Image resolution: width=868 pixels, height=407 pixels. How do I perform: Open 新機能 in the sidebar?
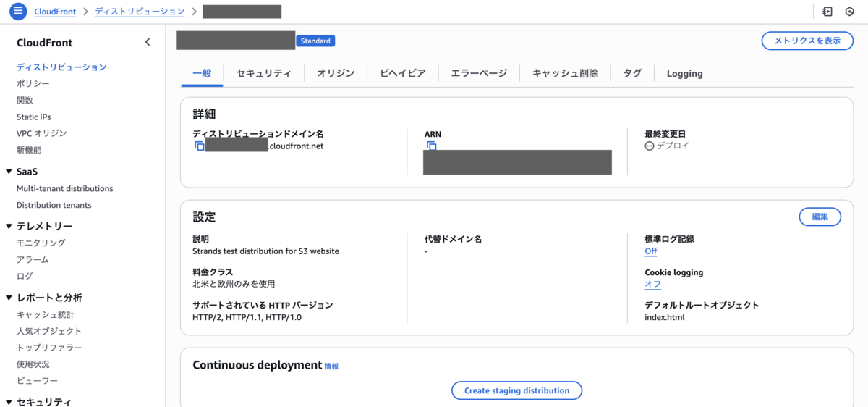click(29, 150)
